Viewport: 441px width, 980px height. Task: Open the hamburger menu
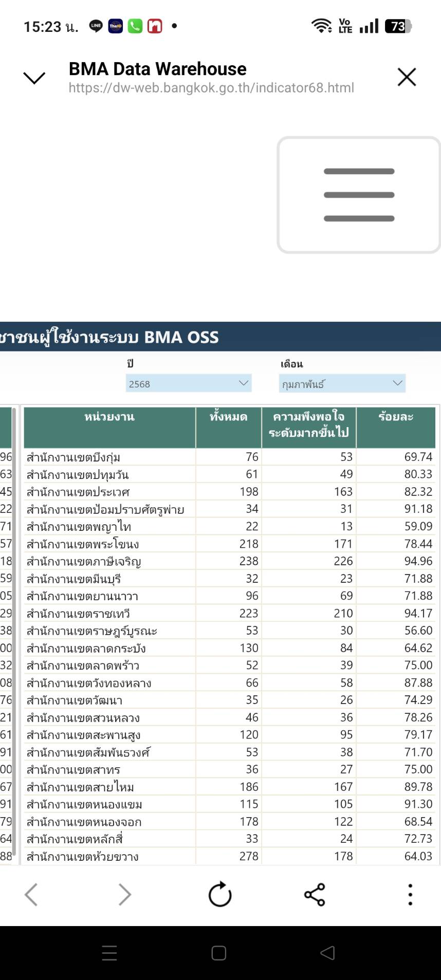pyautogui.click(x=359, y=195)
